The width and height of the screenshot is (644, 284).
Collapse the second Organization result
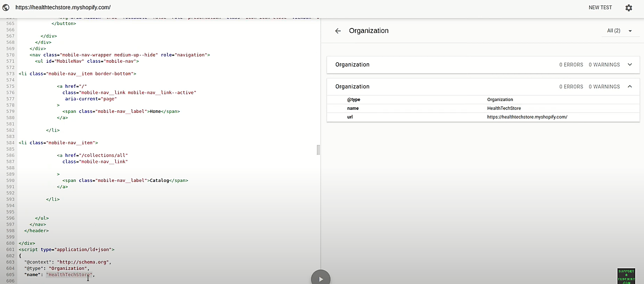[x=630, y=86]
